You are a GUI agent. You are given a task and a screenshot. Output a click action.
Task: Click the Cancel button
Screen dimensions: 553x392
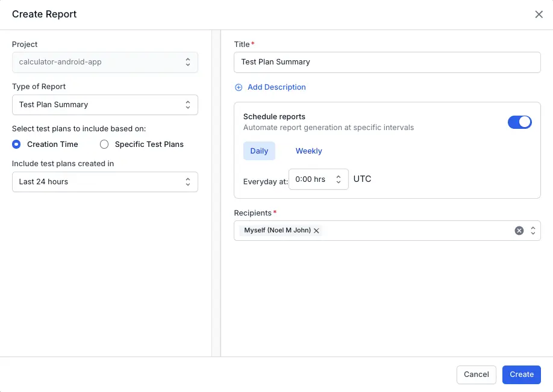click(x=476, y=375)
